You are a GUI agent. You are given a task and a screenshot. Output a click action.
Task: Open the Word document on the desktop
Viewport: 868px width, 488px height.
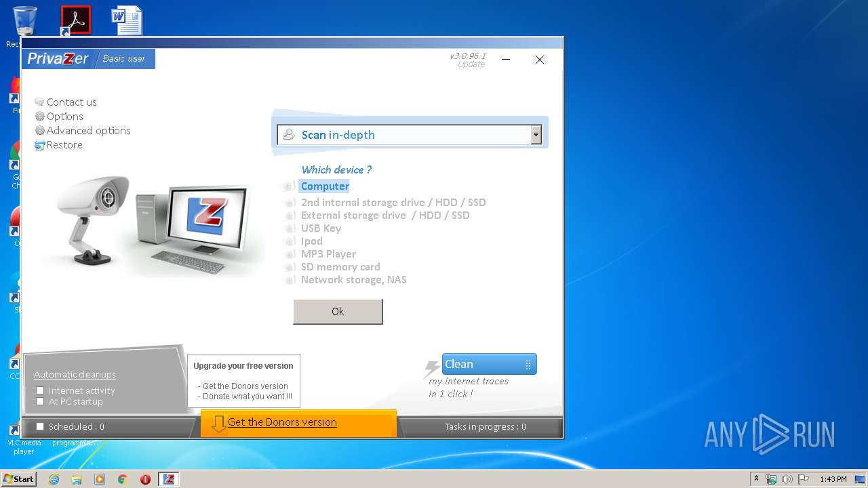pyautogui.click(x=127, y=20)
